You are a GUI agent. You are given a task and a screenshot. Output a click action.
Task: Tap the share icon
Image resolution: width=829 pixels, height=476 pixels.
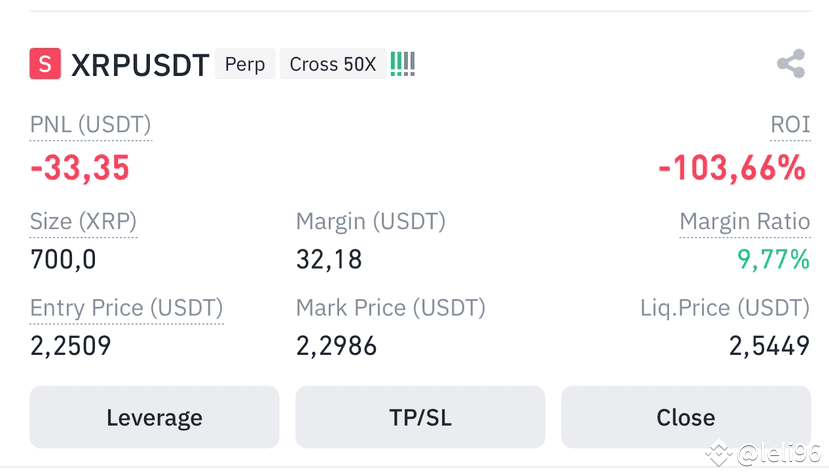[x=791, y=63]
